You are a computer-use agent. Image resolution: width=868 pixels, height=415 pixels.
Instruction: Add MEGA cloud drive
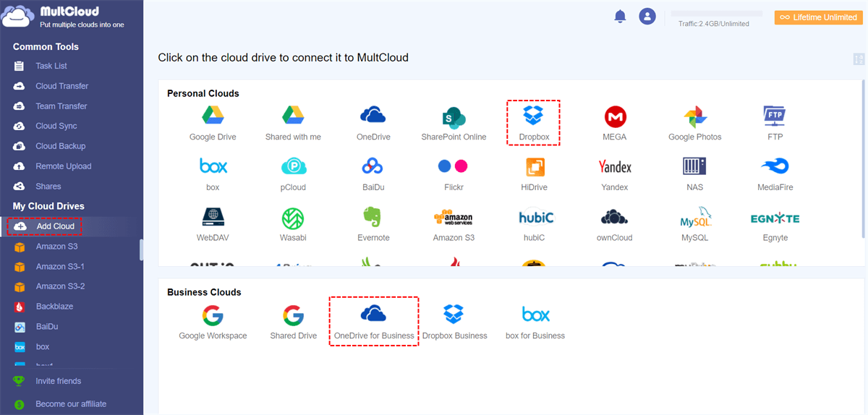pyautogui.click(x=615, y=123)
